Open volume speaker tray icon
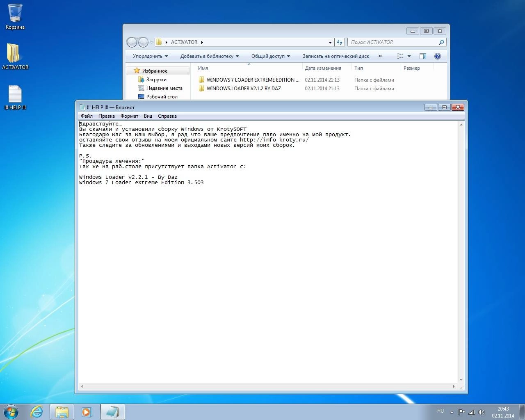The width and height of the screenshot is (525, 420). tap(482, 412)
